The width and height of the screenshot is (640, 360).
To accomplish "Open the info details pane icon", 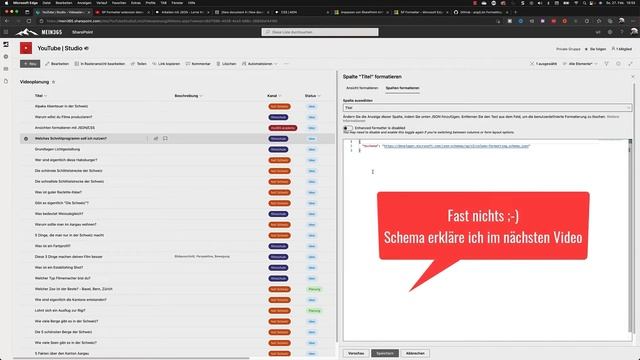I will (x=618, y=64).
